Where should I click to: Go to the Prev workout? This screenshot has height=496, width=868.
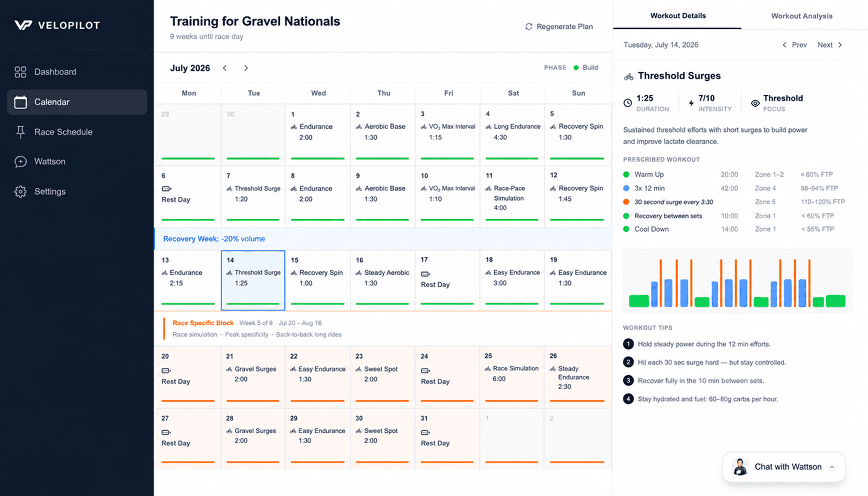click(794, 45)
